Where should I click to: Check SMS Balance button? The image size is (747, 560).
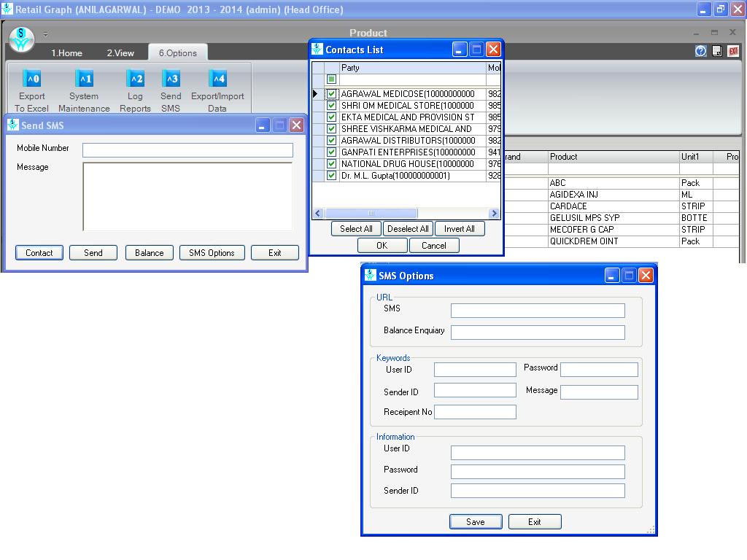click(149, 253)
